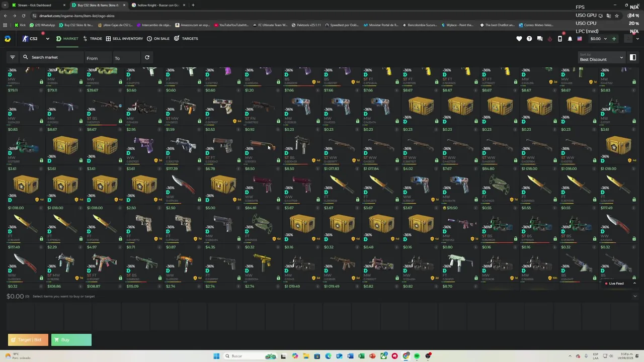644x362 pixels.
Task: Open the filters panel icon
Action: pyautogui.click(x=13, y=57)
